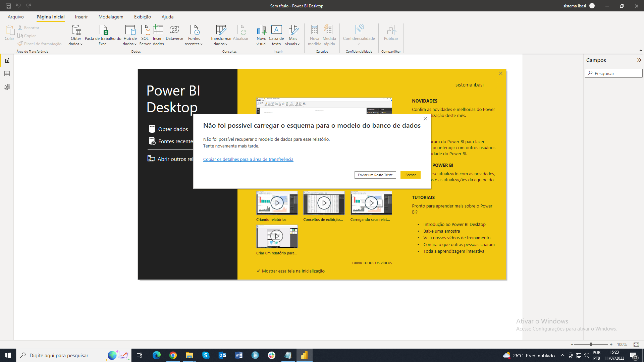This screenshot has width=644, height=362.
Task: Open File Explorer from taskbar
Action: (x=190, y=355)
